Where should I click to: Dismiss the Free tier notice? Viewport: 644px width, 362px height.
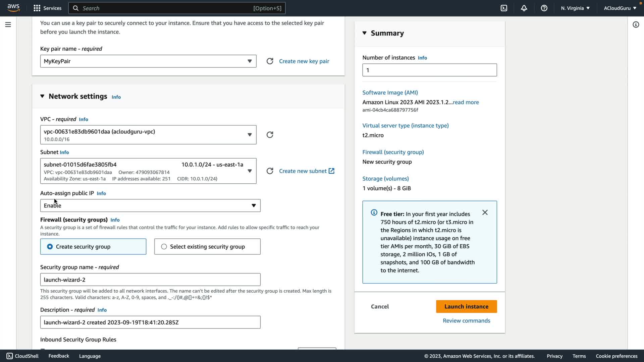(x=485, y=213)
